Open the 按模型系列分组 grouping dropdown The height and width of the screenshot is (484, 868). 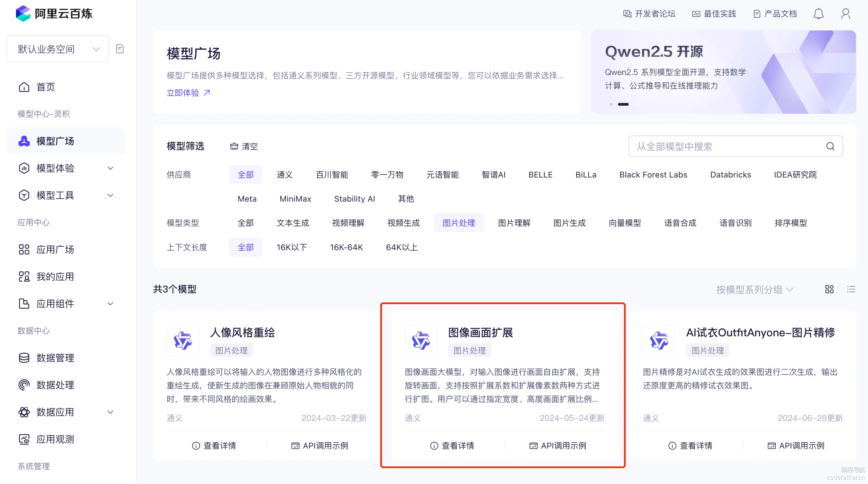[755, 289]
